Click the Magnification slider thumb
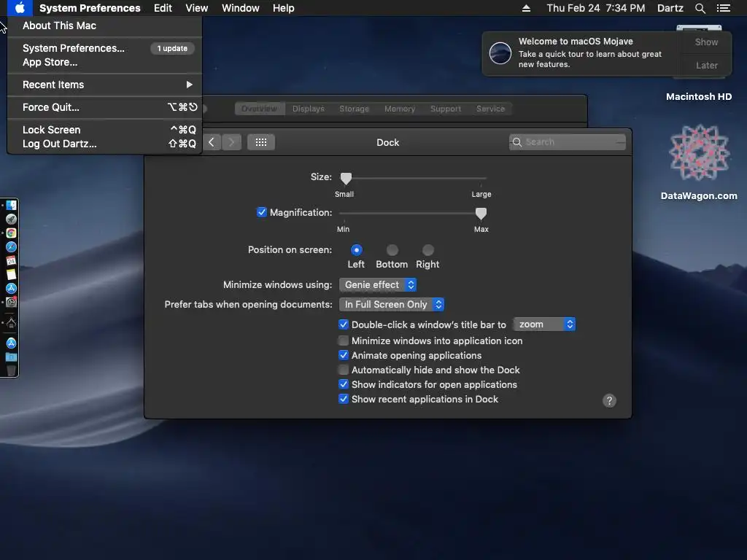 [x=481, y=214]
